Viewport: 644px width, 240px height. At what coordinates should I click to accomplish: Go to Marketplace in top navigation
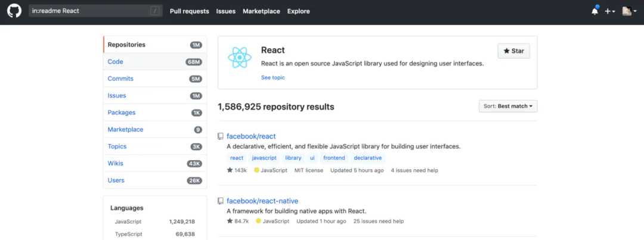pos(261,11)
